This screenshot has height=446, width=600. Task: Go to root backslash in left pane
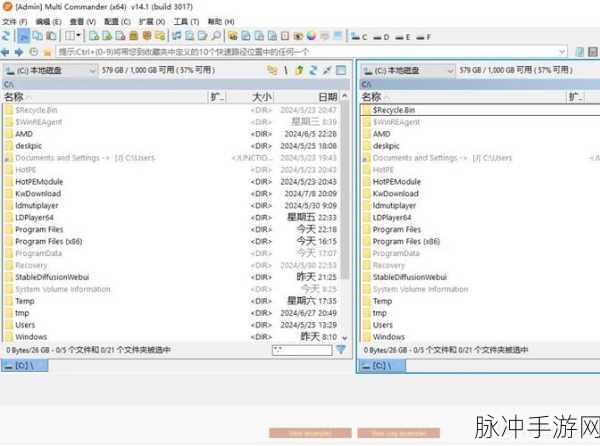(286, 70)
